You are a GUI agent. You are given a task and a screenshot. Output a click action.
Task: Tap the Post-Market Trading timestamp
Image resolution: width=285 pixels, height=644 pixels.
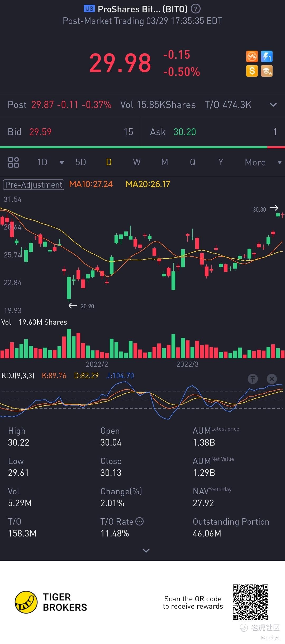click(x=142, y=21)
